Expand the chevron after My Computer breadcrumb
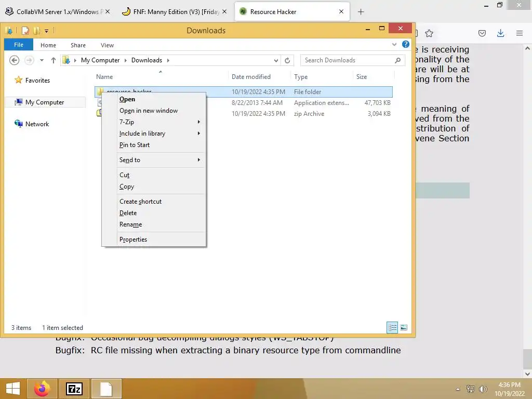This screenshot has width=532, height=399. tap(126, 60)
